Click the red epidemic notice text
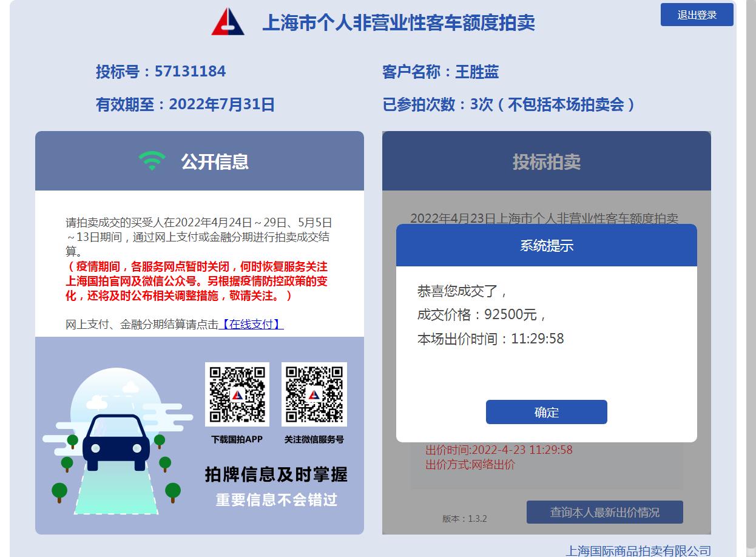756x557 pixels. pos(197,281)
